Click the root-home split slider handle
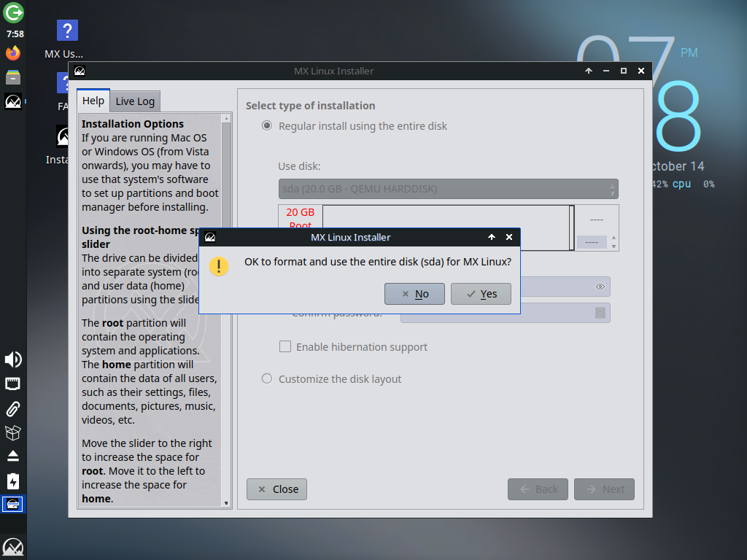This screenshot has width=747, height=560. tap(572, 227)
